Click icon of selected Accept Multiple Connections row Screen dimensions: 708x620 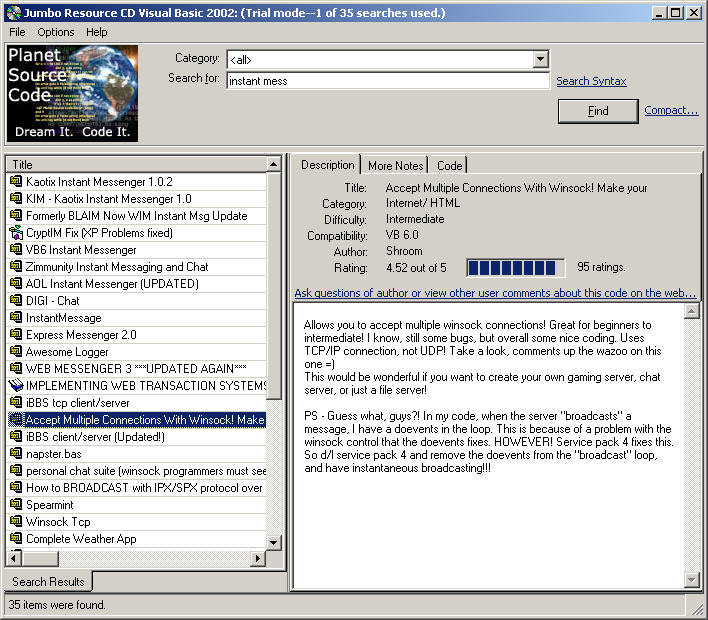tap(16, 420)
